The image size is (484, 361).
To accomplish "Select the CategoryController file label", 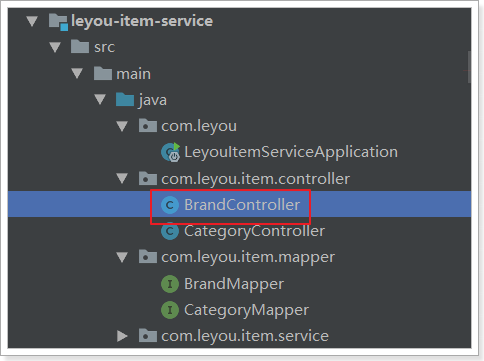I will (x=254, y=231).
